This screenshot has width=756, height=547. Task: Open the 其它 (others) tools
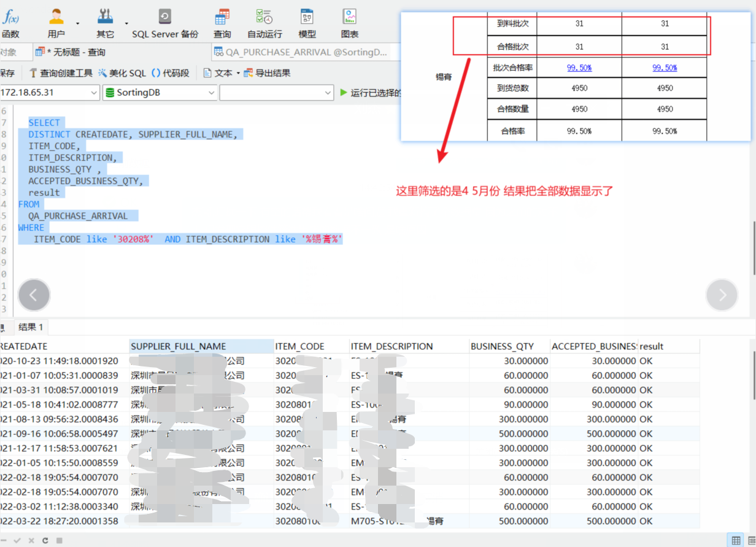106,23
